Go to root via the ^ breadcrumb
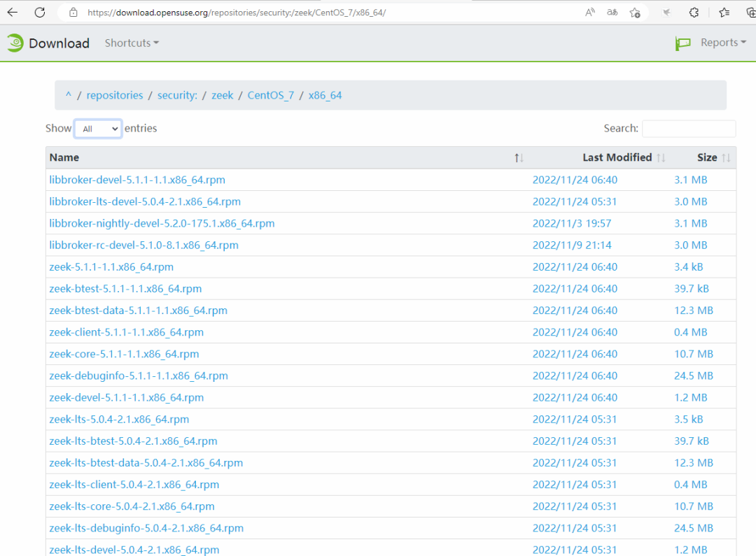Viewport: 756px width, 556px height. pyautogui.click(x=69, y=95)
